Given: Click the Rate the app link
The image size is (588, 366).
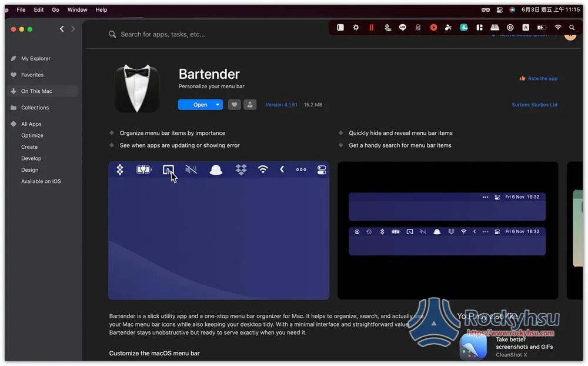Looking at the screenshot, I should click(x=542, y=78).
